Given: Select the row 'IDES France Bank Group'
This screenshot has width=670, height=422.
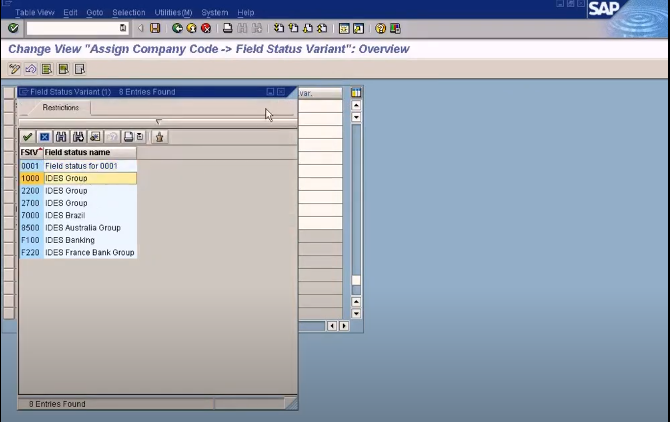Looking at the screenshot, I should click(78, 252).
